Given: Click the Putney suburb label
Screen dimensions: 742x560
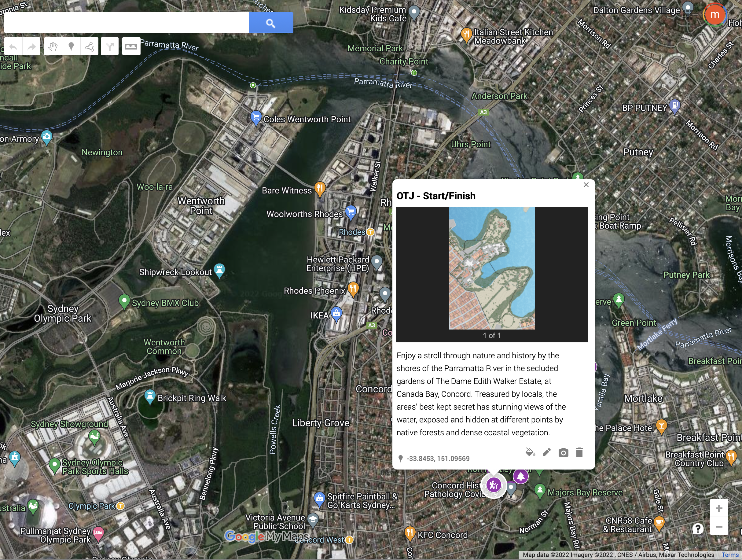Looking at the screenshot, I should [x=638, y=152].
